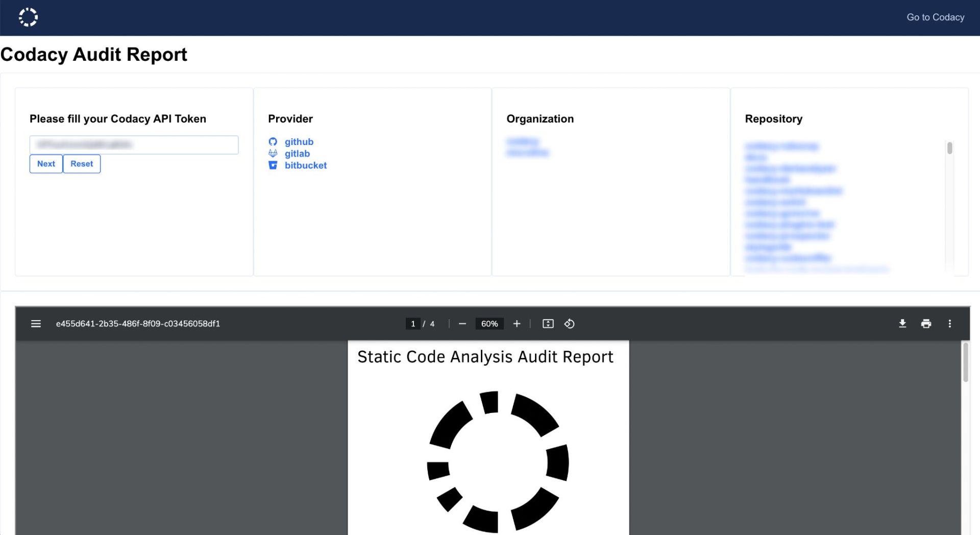Download the audit report PDF
This screenshot has height=535, width=980.
pyautogui.click(x=902, y=323)
